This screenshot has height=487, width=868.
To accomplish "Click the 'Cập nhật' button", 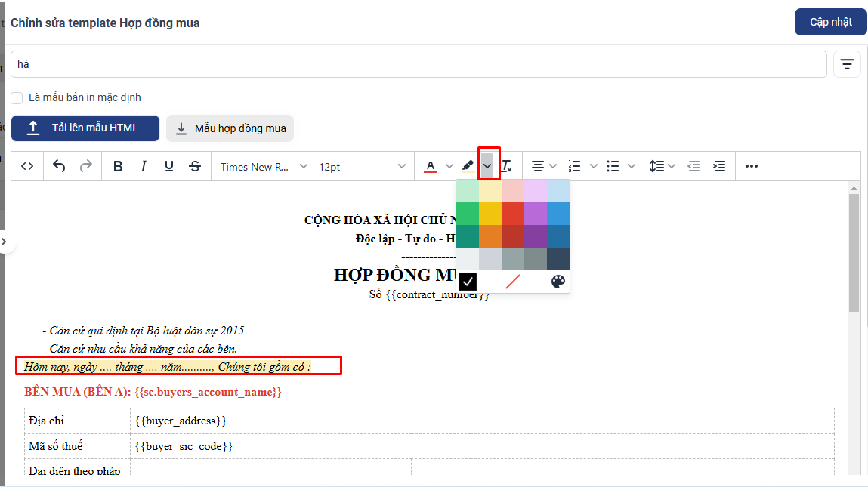I will point(830,22).
